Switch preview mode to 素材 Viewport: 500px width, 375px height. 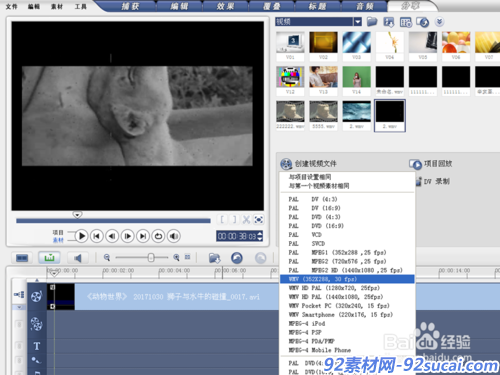[x=58, y=240]
